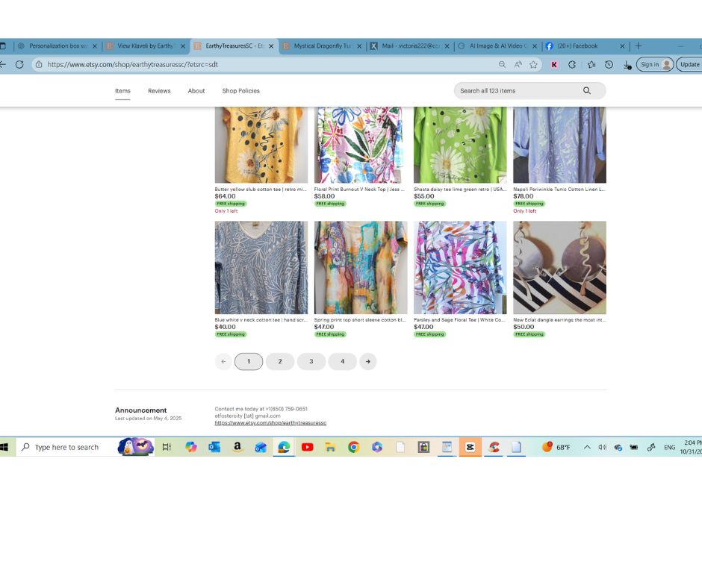Reload the Etsy page with refresh icon
702x588 pixels.
(x=19, y=64)
